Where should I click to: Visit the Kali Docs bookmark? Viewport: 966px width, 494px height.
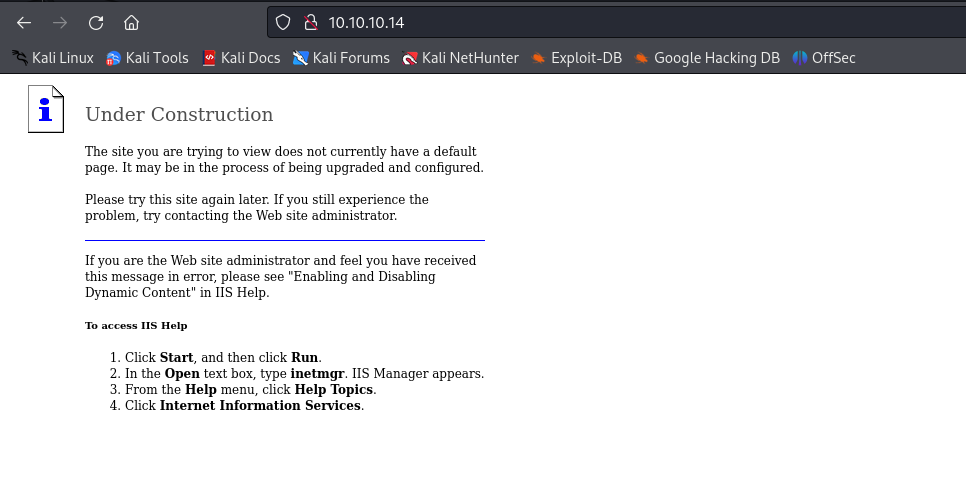(x=241, y=58)
